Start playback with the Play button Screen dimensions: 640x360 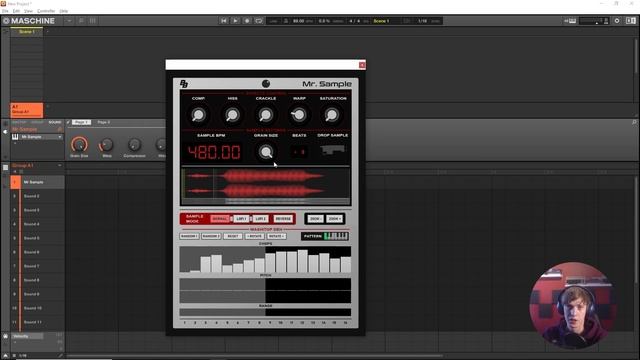(x=236, y=21)
